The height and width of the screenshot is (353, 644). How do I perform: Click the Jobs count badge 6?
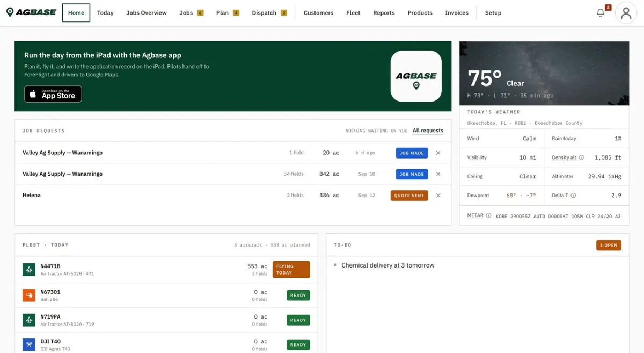pos(200,13)
